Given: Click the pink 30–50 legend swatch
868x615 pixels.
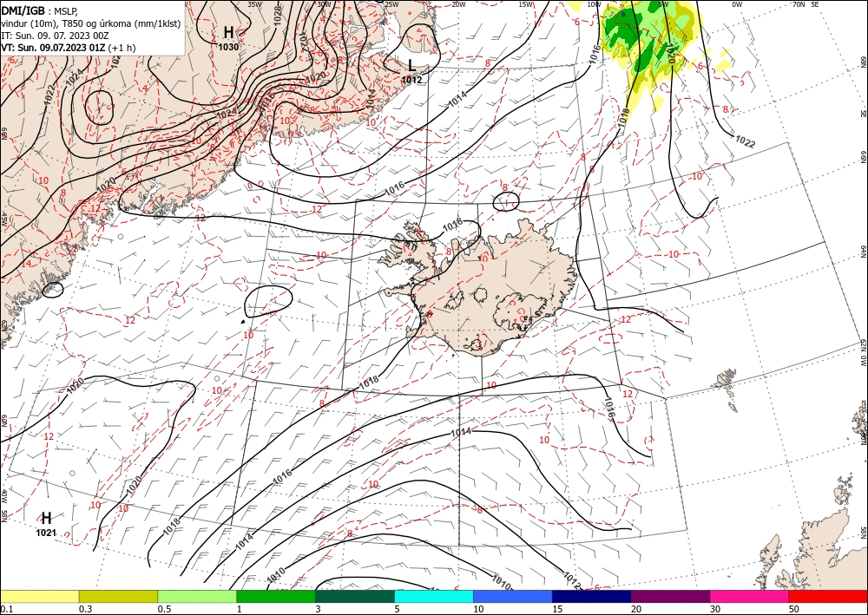Looking at the screenshot, I should click(x=750, y=596).
